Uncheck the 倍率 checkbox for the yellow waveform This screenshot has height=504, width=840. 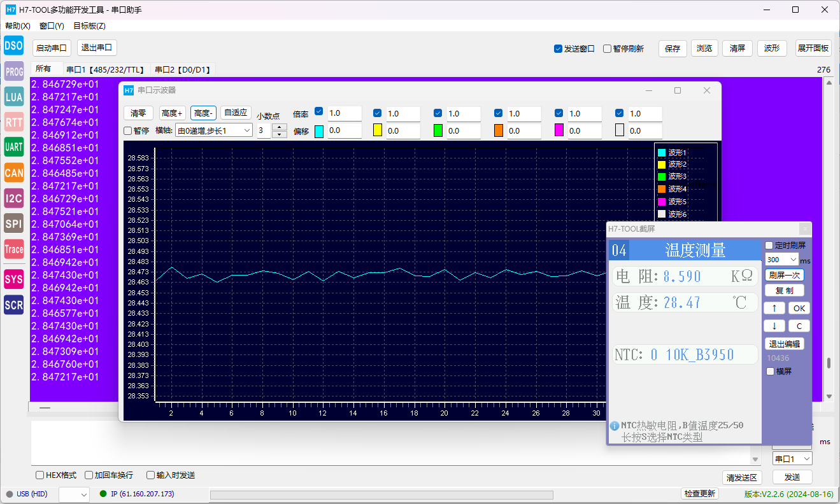tap(377, 113)
